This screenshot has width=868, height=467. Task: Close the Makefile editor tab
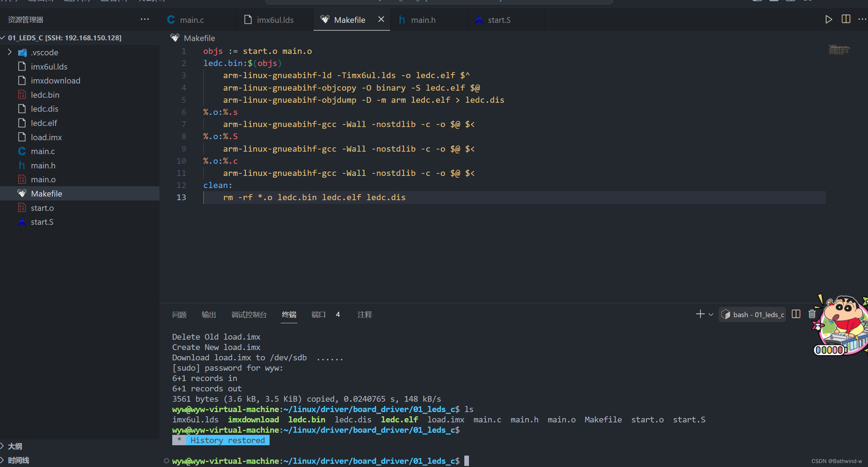(x=381, y=19)
